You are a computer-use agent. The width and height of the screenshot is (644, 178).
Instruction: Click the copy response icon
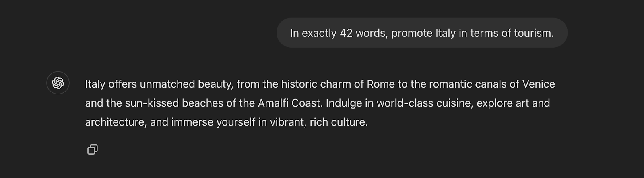(x=93, y=150)
